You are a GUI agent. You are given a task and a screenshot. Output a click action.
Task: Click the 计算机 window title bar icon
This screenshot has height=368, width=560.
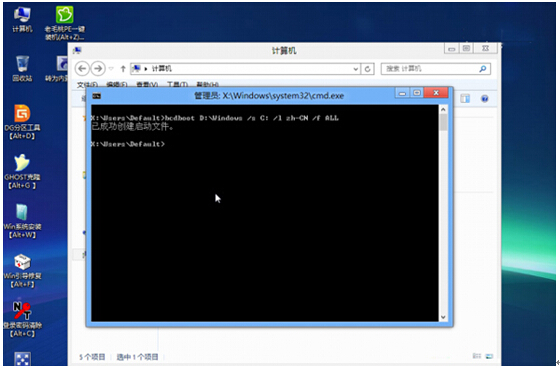[x=77, y=50]
